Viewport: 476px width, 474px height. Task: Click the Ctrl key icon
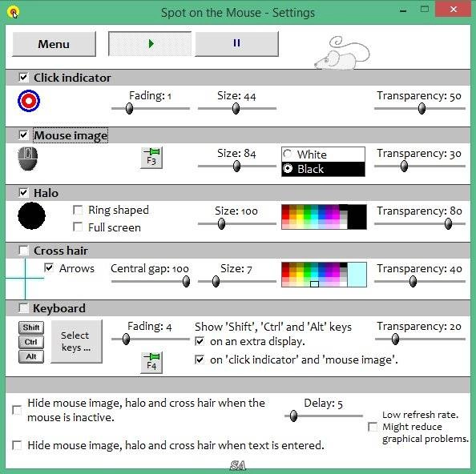pos(31,342)
